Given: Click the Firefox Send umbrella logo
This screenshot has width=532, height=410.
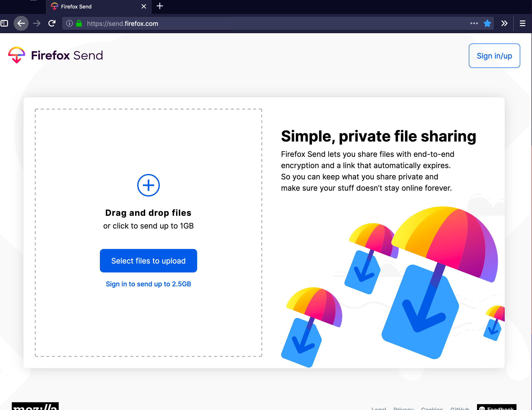Looking at the screenshot, I should coord(16,55).
